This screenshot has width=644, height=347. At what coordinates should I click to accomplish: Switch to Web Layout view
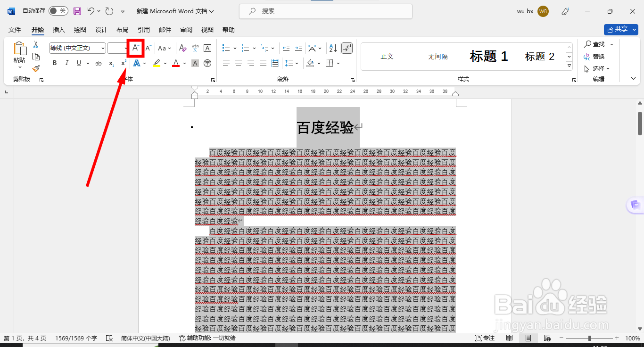(547, 338)
